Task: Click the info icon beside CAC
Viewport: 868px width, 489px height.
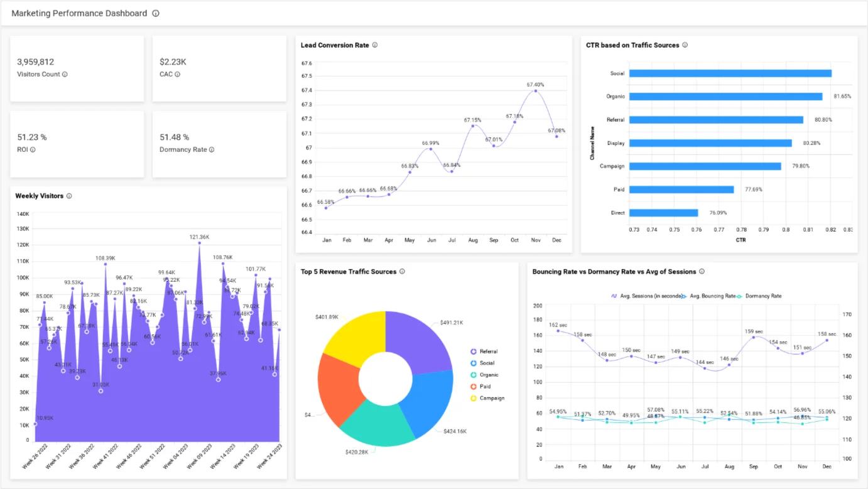Action: [x=177, y=74]
